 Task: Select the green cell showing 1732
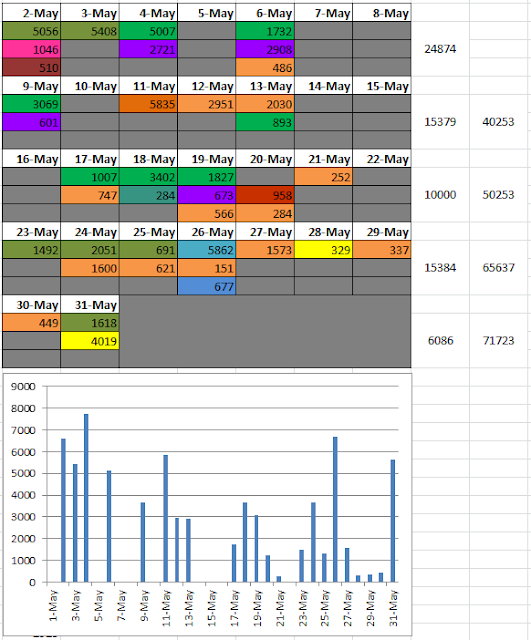[x=265, y=31]
